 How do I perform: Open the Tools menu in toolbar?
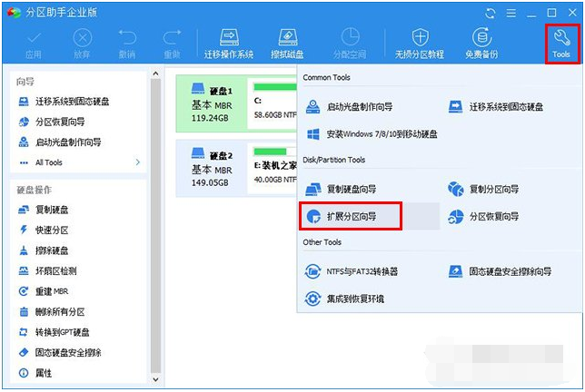click(560, 43)
